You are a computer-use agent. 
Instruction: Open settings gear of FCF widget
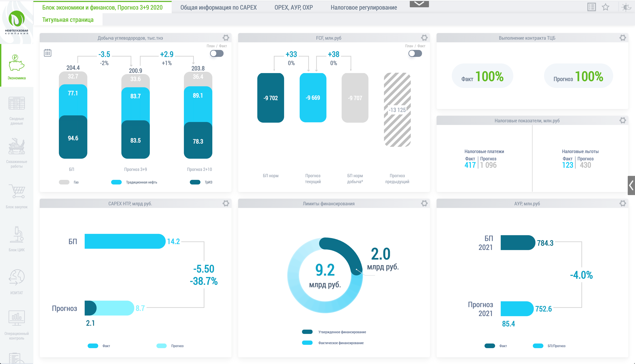[424, 38]
